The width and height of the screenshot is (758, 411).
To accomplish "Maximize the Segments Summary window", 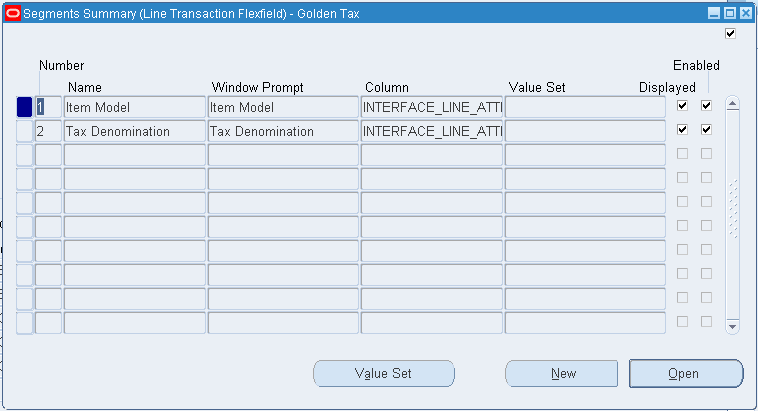I will click(x=729, y=13).
